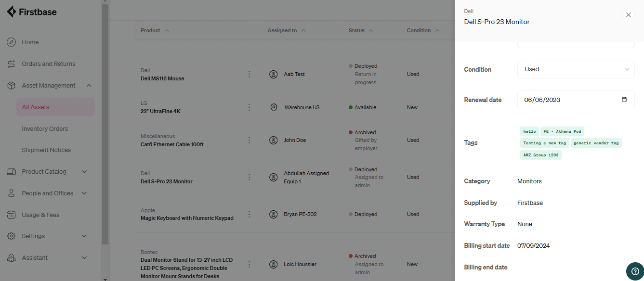The image size is (644, 281).
Task: Click location pin beside Warehouse US
Action: (x=274, y=107)
